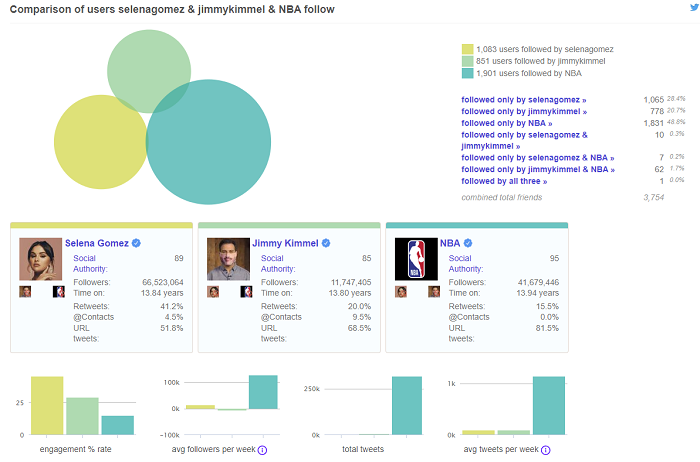The height and width of the screenshot is (462, 700).
Task: Click Selena Gomez's verified badge
Action: (x=137, y=243)
